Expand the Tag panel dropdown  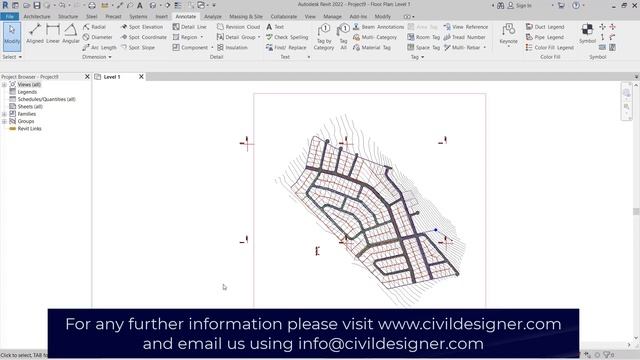click(417, 57)
